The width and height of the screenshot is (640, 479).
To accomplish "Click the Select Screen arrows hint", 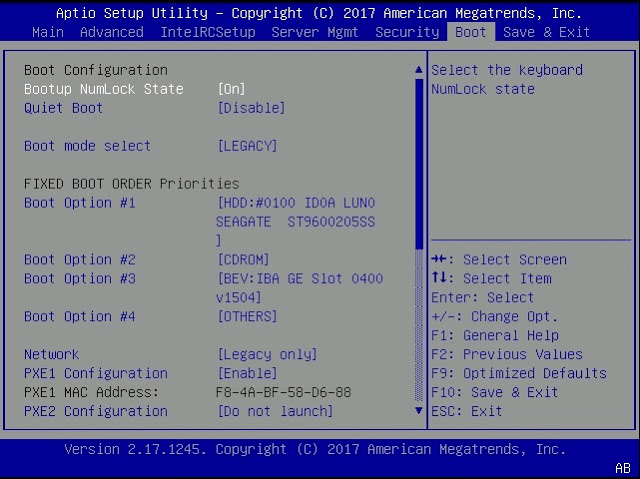I will pyautogui.click(x=499, y=259).
